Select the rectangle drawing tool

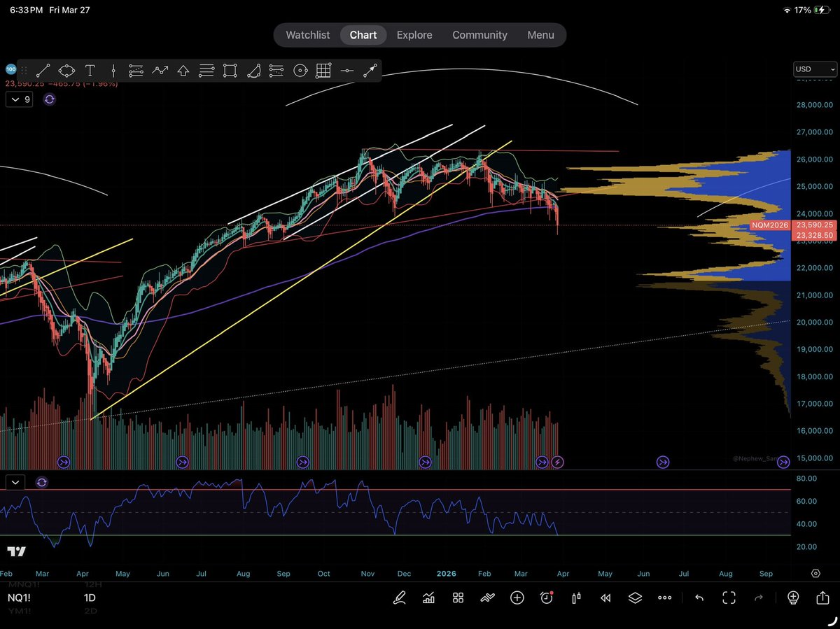click(230, 70)
